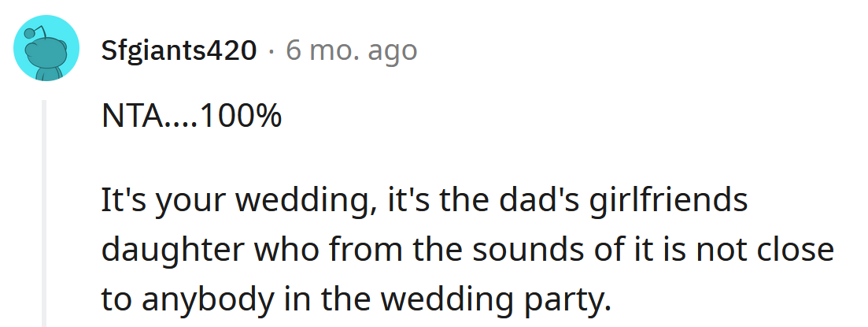The height and width of the screenshot is (327, 868).
Task: Open the Sfgiants420 username profile link
Action: click(x=179, y=50)
